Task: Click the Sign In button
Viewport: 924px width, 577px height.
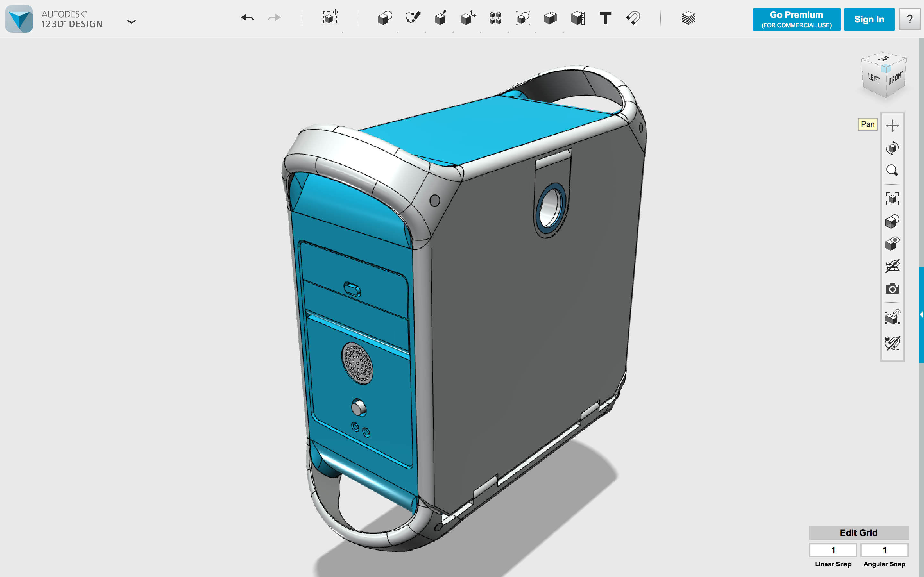Action: (869, 20)
